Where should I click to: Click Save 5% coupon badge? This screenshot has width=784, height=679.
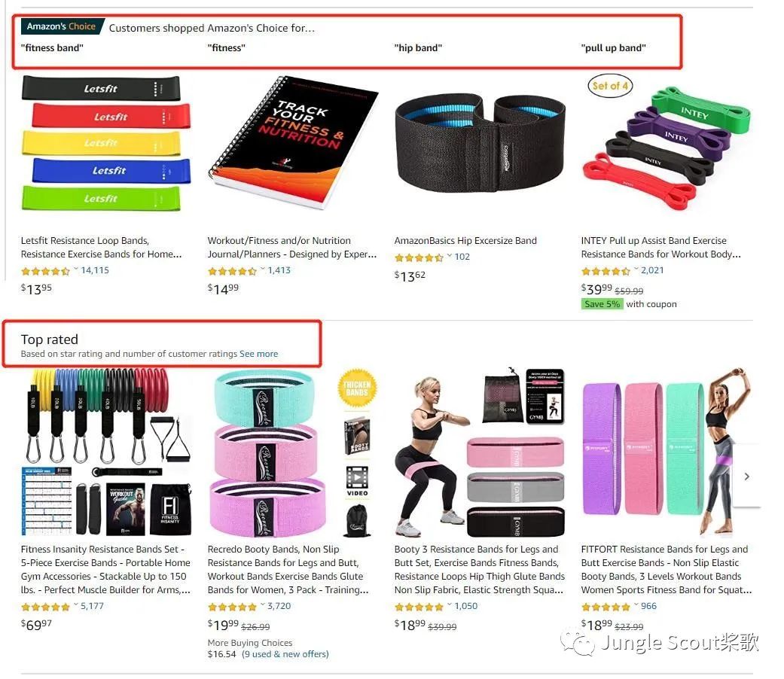[x=602, y=304]
